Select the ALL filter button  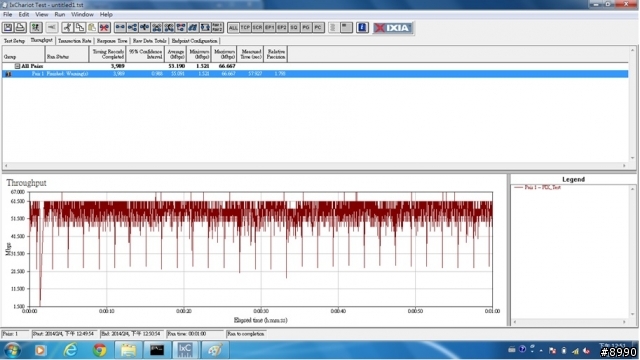click(x=233, y=27)
